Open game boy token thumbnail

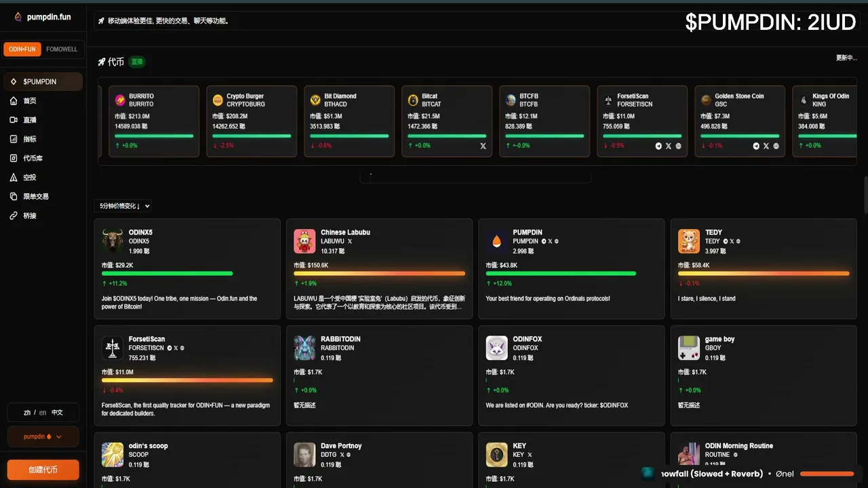pos(689,348)
